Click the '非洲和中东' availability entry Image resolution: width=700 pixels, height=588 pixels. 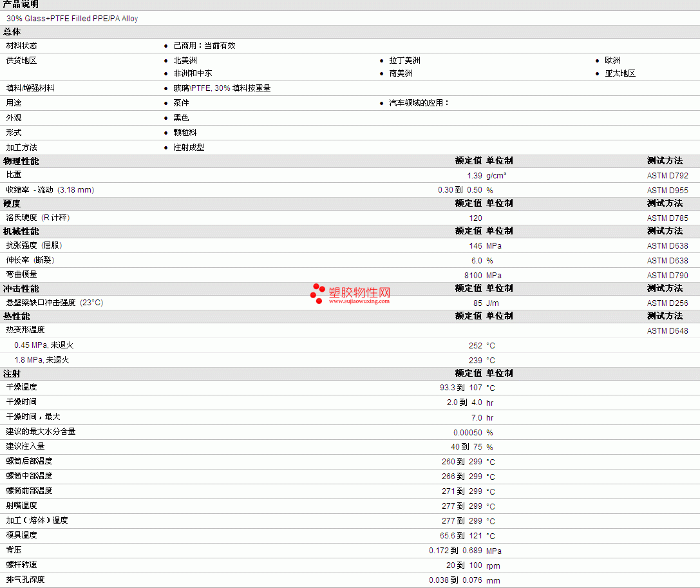tap(193, 73)
